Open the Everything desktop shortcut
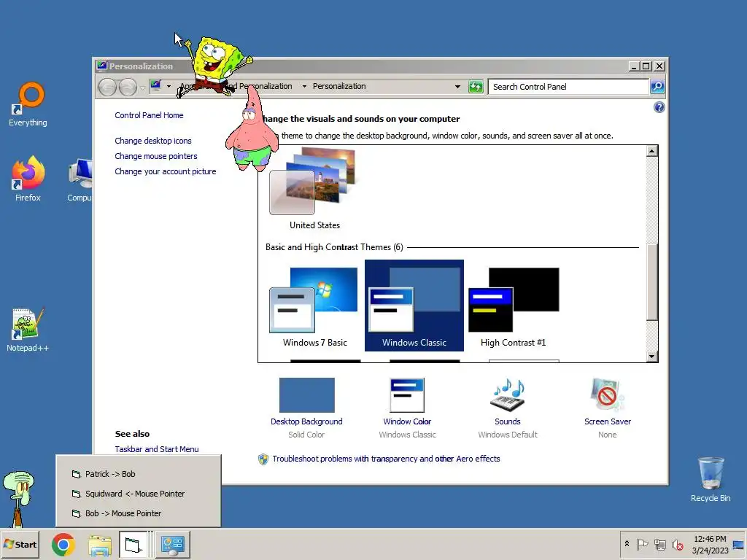 pyautogui.click(x=28, y=104)
